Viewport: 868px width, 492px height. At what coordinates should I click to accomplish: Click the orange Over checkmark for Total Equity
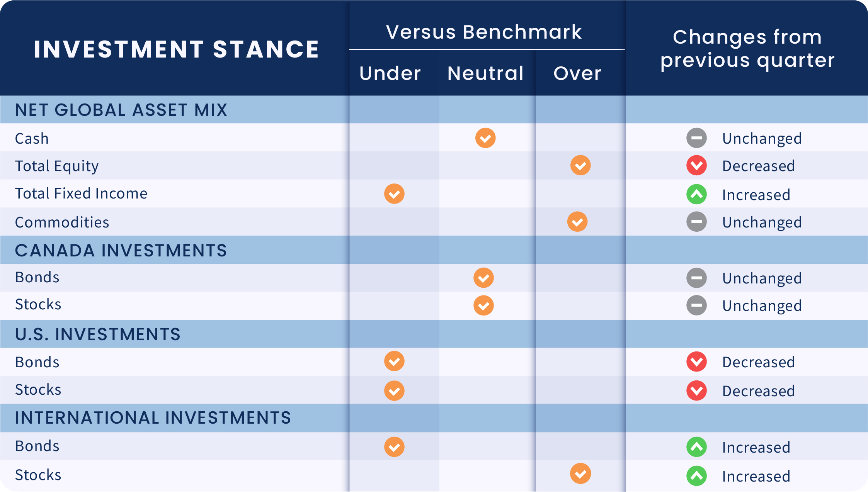coord(580,165)
